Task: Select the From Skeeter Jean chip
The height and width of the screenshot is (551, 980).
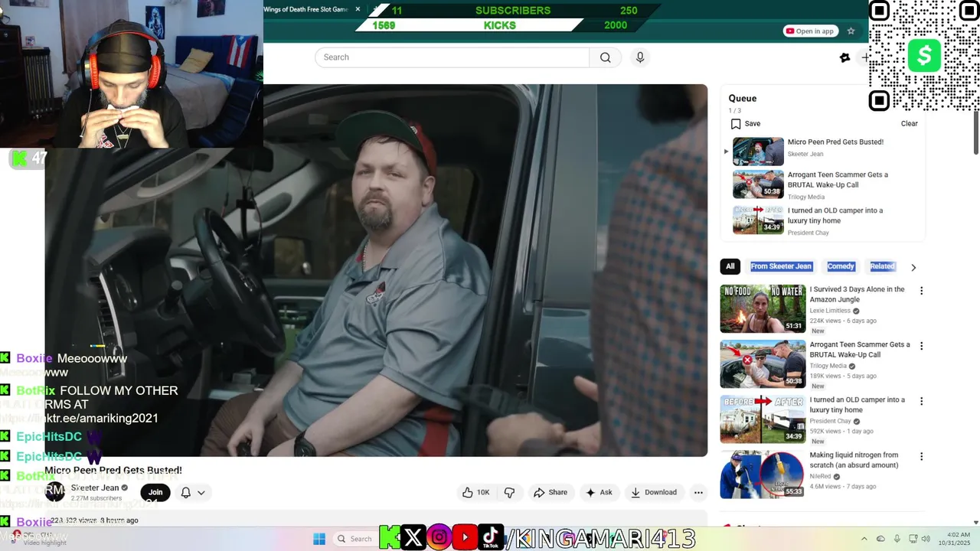Action: (781, 266)
